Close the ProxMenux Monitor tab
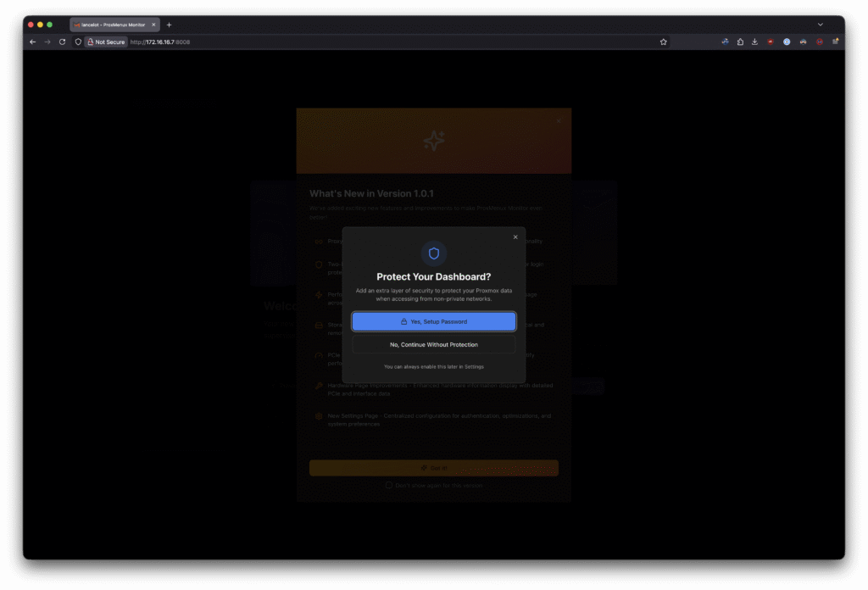This screenshot has height=590, width=868. [x=153, y=25]
